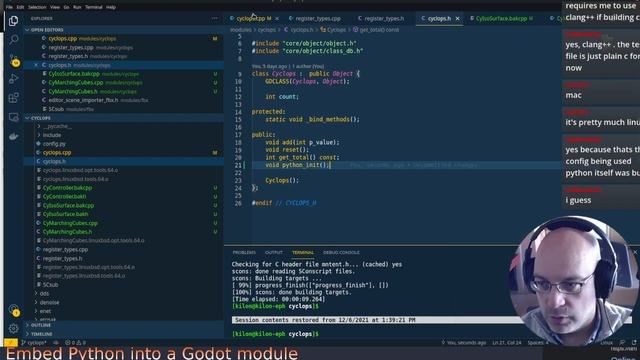Expand the dds folder
The height and width of the screenshot is (360, 640).
click(44, 293)
